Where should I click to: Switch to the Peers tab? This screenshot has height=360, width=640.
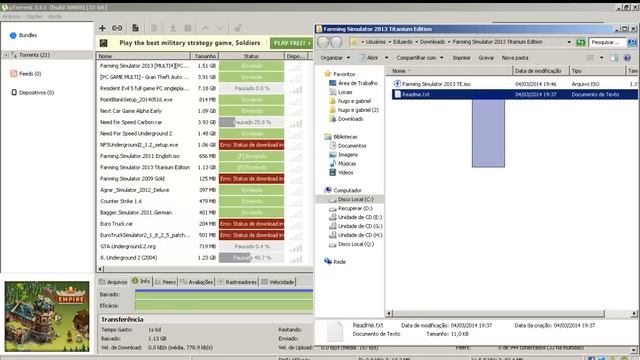165,282
